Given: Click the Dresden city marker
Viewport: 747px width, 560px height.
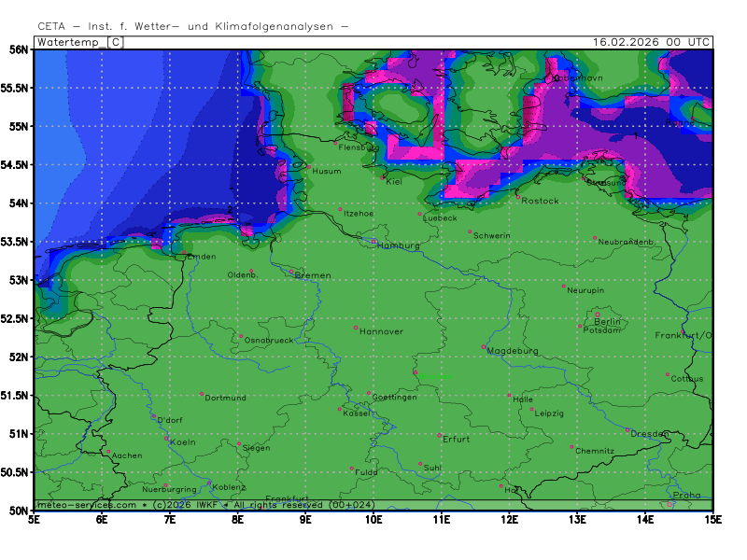Looking at the screenshot, I should point(627,430).
